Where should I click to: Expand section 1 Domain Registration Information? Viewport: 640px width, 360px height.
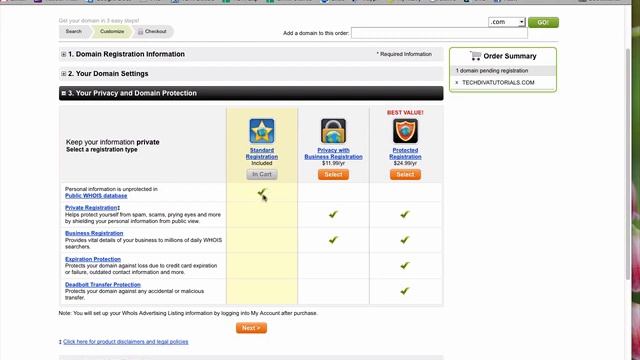[63, 54]
